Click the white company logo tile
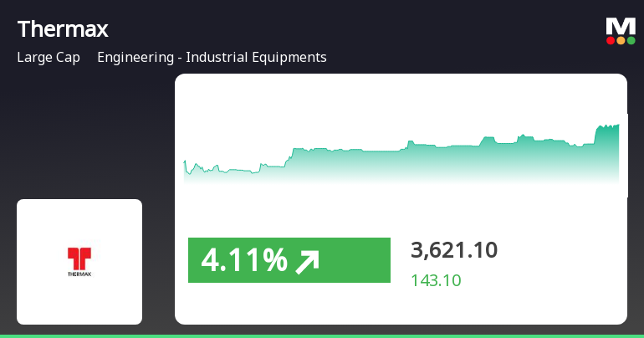The height and width of the screenshot is (338, 644). pyautogui.click(x=79, y=262)
